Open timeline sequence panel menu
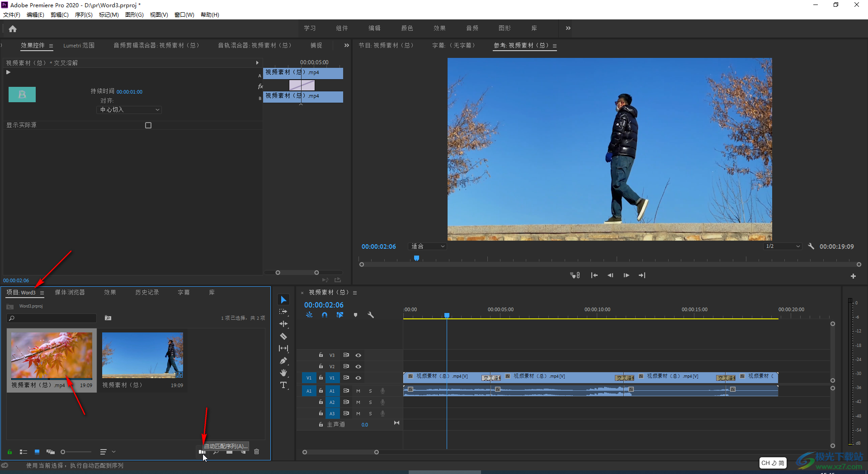This screenshot has width=868, height=474. pos(355,293)
